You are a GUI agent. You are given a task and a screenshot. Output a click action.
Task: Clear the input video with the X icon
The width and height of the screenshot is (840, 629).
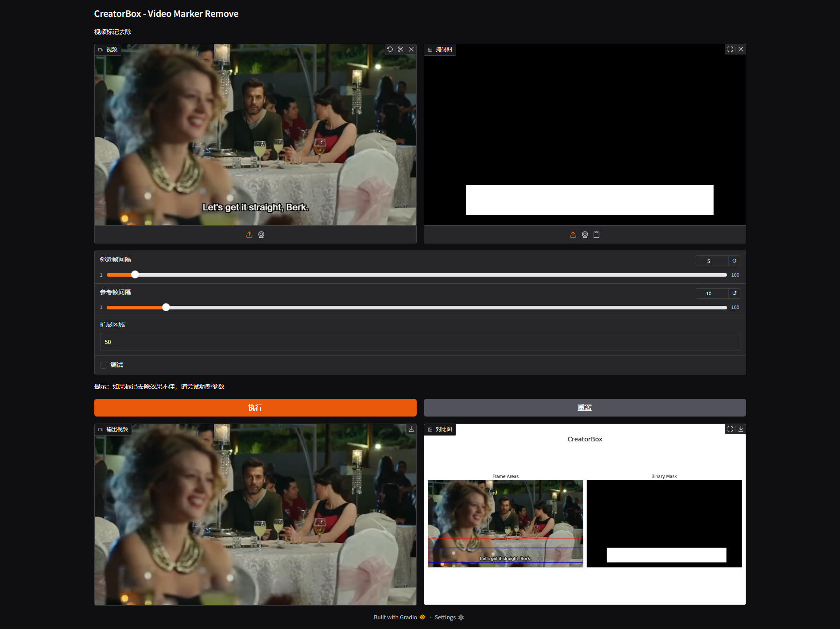(x=411, y=49)
